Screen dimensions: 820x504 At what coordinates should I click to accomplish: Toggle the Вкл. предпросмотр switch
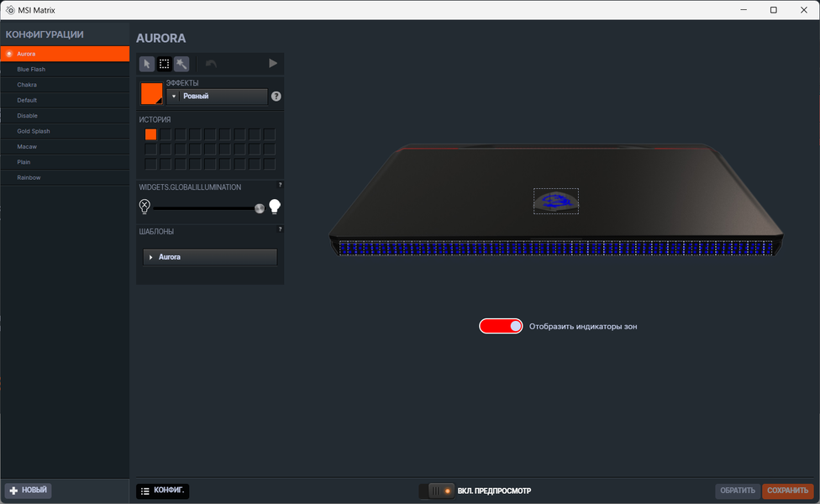click(x=437, y=491)
